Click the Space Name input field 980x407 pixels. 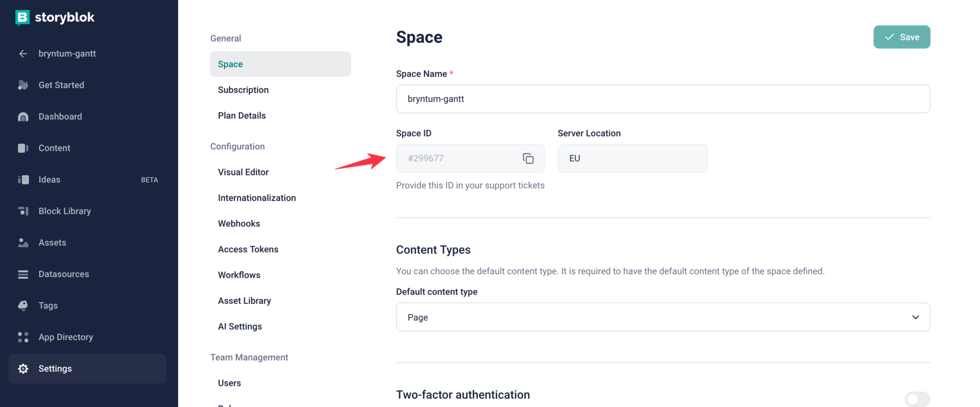(x=663, y=99)
